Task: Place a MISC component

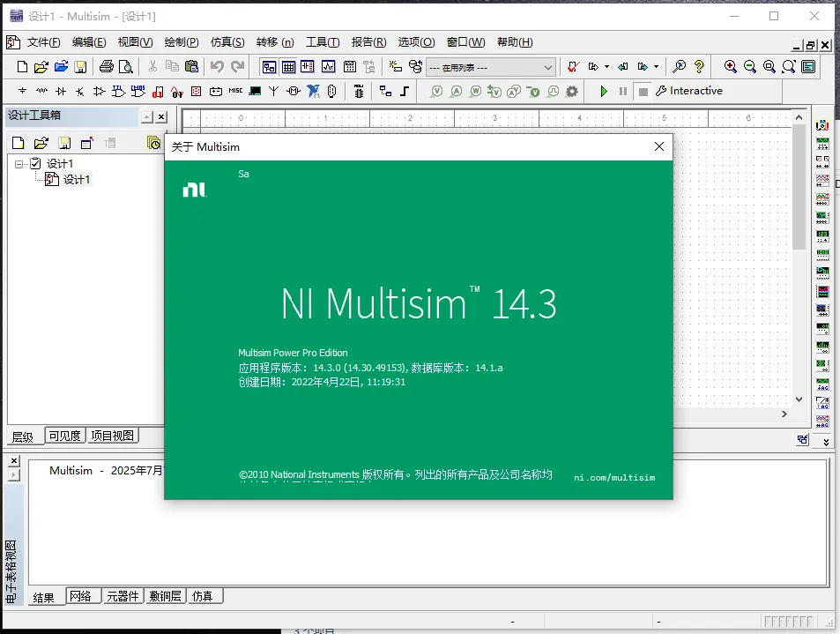Action: click(235, 91)
